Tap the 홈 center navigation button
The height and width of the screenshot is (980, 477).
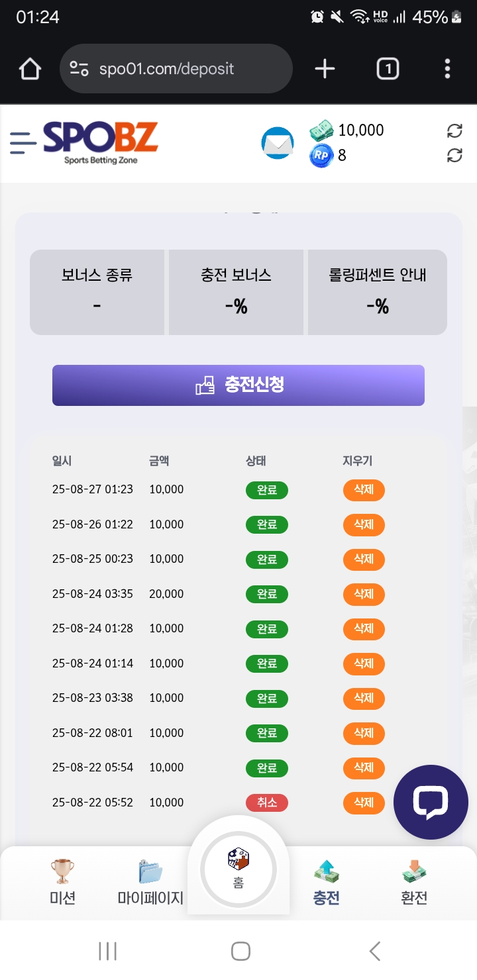[238, 869]
